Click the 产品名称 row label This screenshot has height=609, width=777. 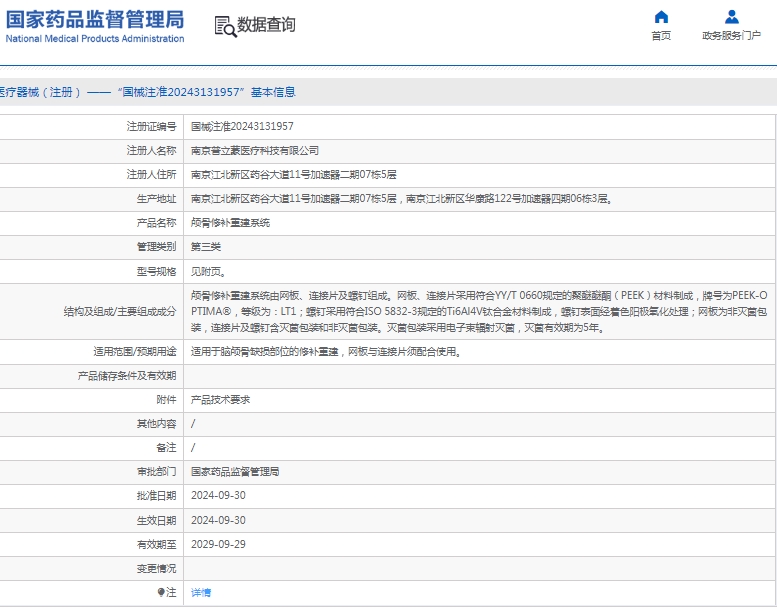[x=156, y=223]
